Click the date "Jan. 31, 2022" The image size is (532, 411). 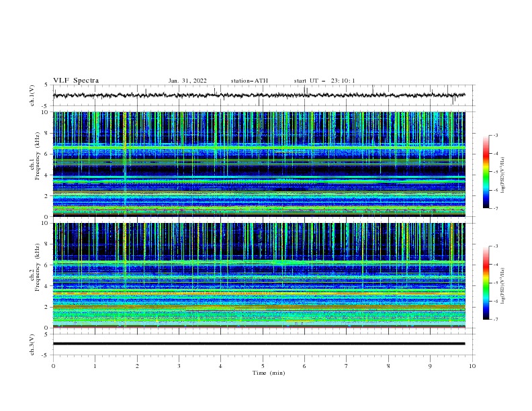coord(187,81)
